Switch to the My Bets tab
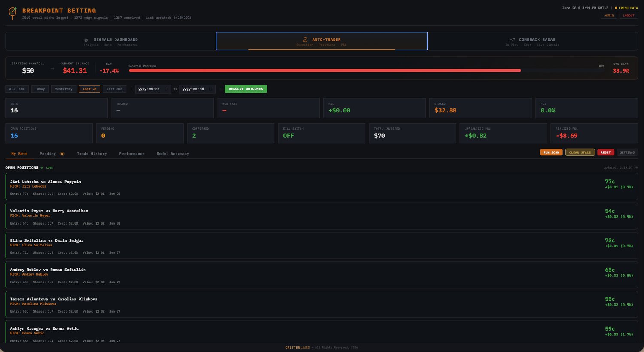Image resolution: width=644 pixels, height=352 pixels. (19, 153)
